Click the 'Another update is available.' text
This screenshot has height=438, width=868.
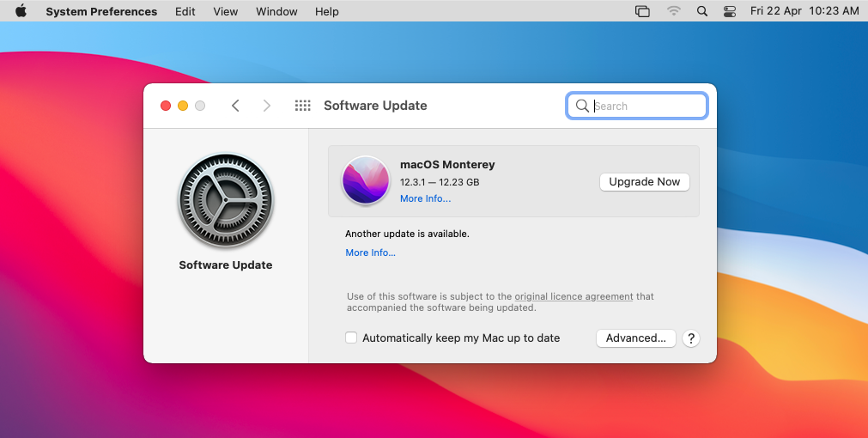click(x=407, y=234)
